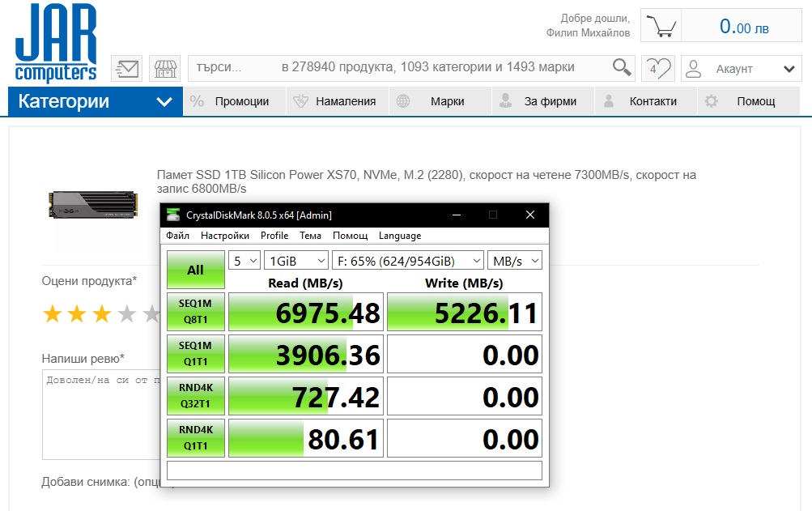This screenshot has height=511, width=812.
Task: Click the JAR Computers logo
Action: [x=56, y=42]
